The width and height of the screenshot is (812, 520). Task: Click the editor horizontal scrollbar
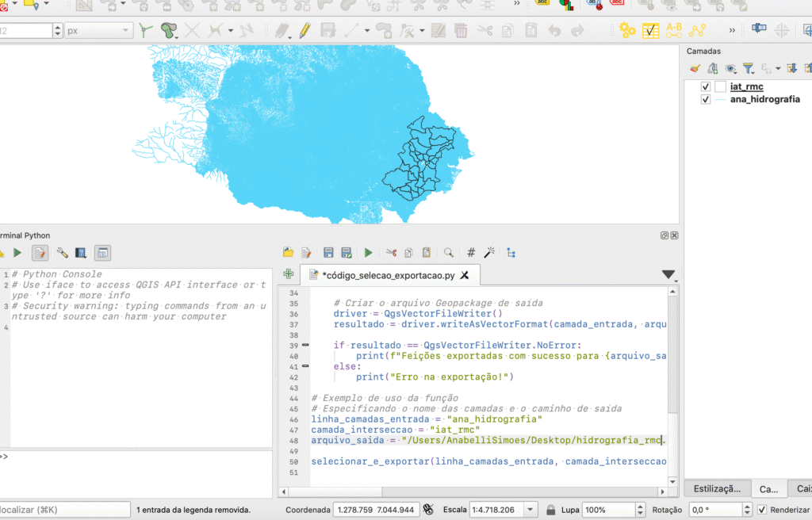click(x=473, y=491)
